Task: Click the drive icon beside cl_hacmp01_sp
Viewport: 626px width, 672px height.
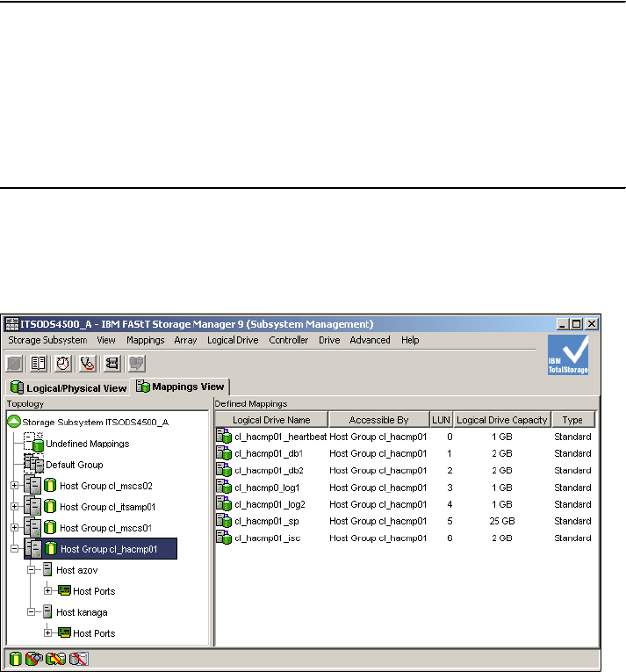Action: click(224, 521)
